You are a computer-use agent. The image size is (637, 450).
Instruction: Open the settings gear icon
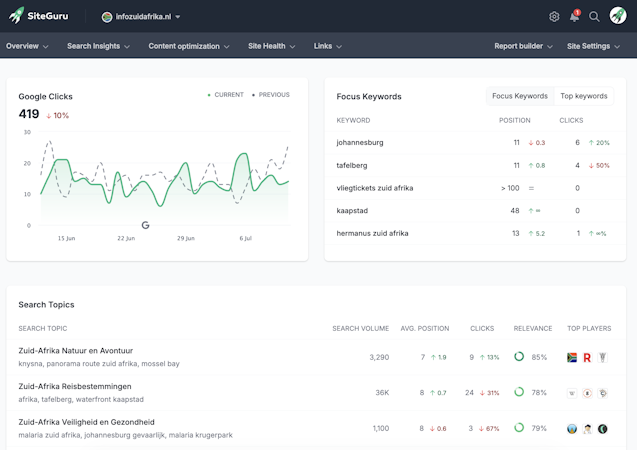point(554,17)
